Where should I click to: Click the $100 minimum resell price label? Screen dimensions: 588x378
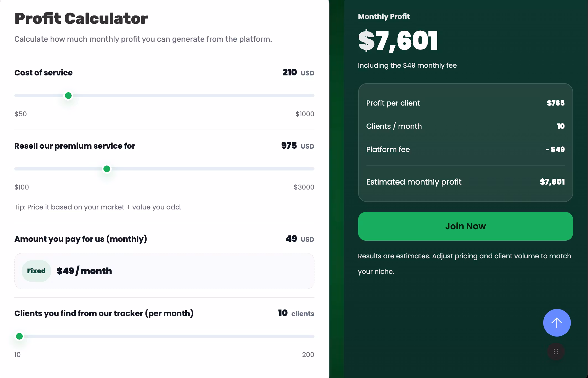[22, 187]
